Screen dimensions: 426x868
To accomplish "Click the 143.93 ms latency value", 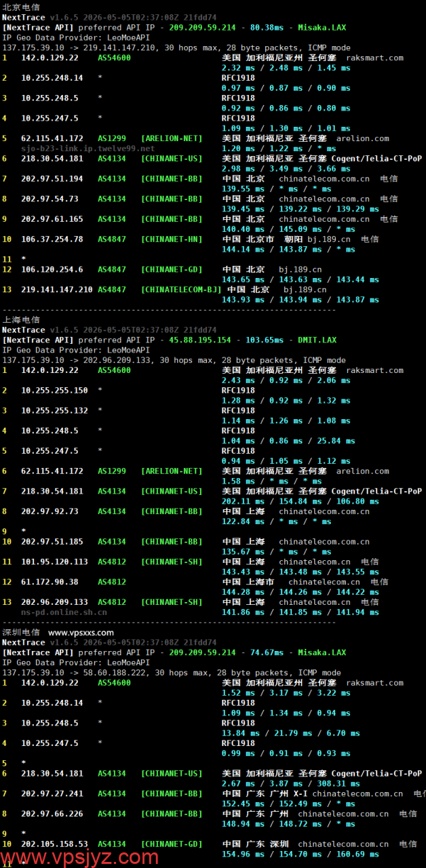I will pos(243,300).
